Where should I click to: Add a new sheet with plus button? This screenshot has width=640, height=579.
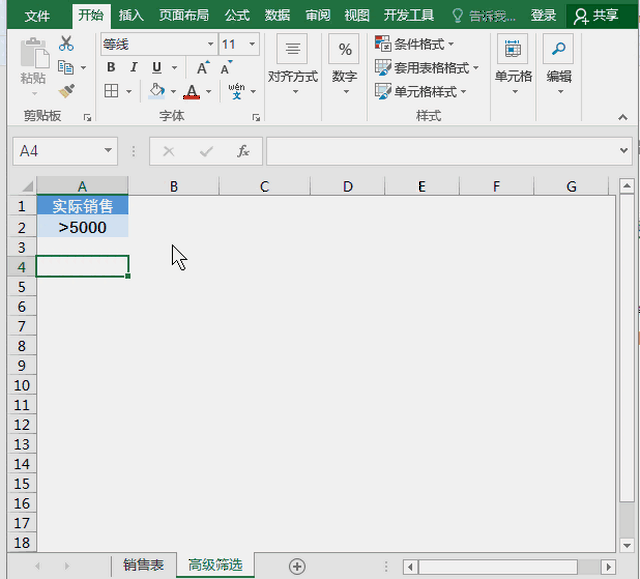(x=297, y=566)
